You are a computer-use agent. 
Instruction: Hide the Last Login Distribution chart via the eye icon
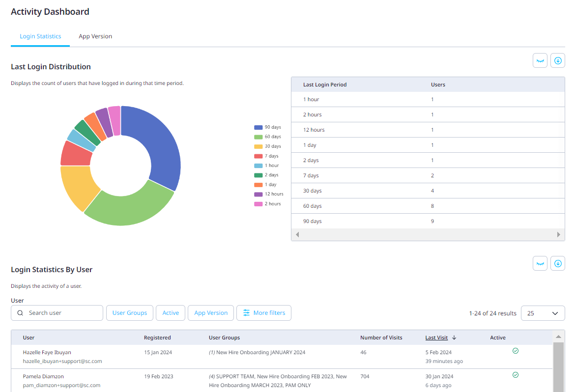coord(540,60)
